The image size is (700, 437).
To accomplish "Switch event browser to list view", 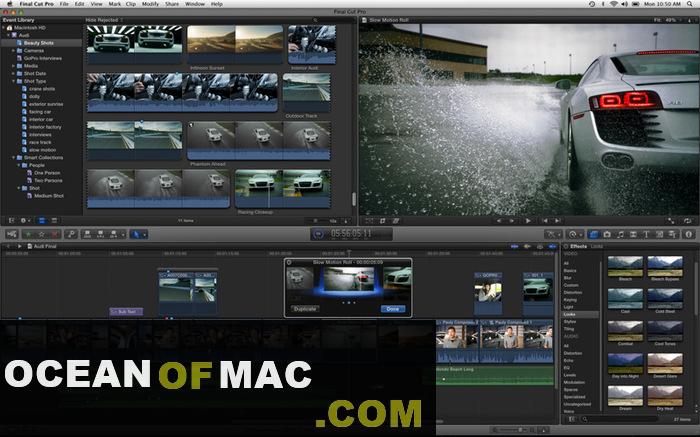I will point(54,221).
